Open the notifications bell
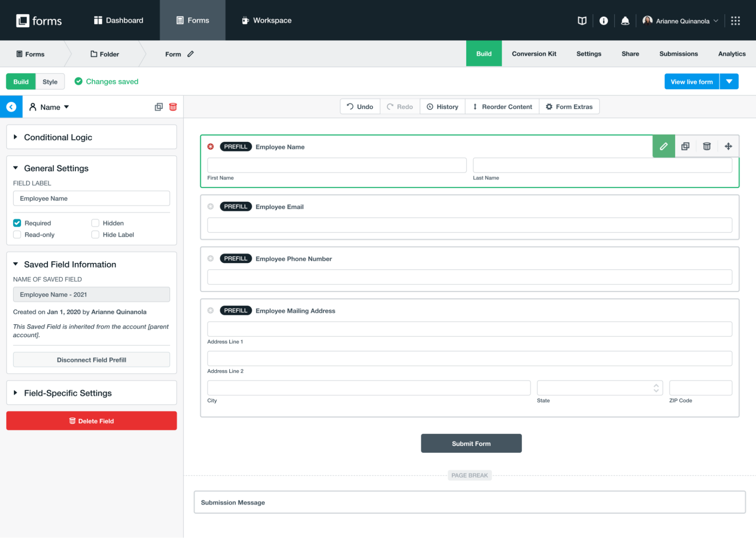Image resolution: width=756 pixels, height=538 pixels. 625,21
